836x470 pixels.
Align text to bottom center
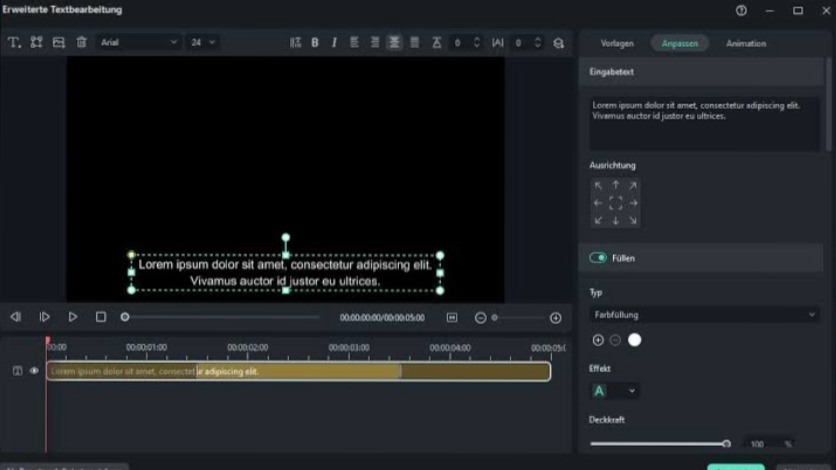(616, 221)
